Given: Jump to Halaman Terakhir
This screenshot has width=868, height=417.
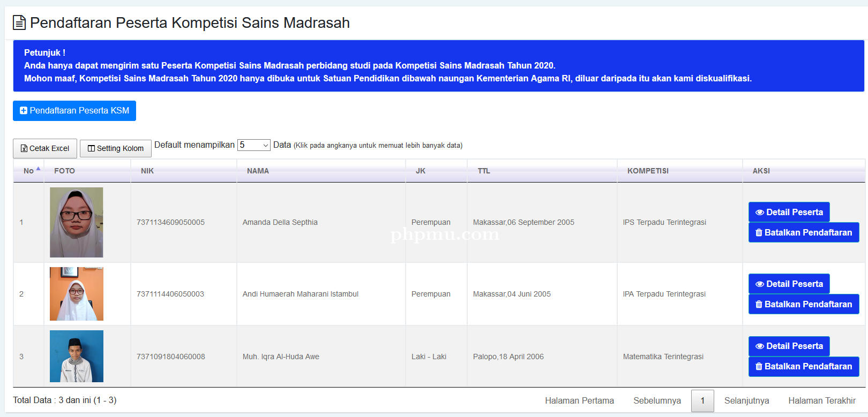Looking at the screenshot, I should [821, 400].
